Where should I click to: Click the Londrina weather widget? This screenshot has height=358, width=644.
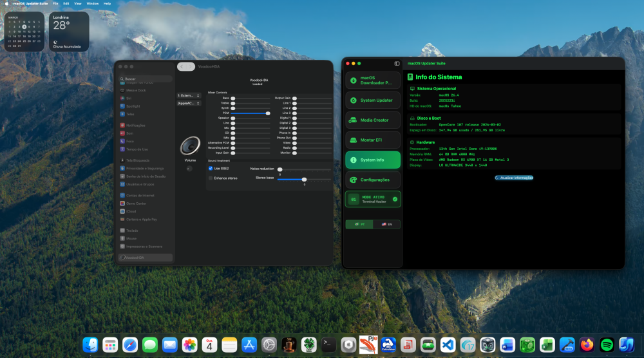click(x=69, y=32)
